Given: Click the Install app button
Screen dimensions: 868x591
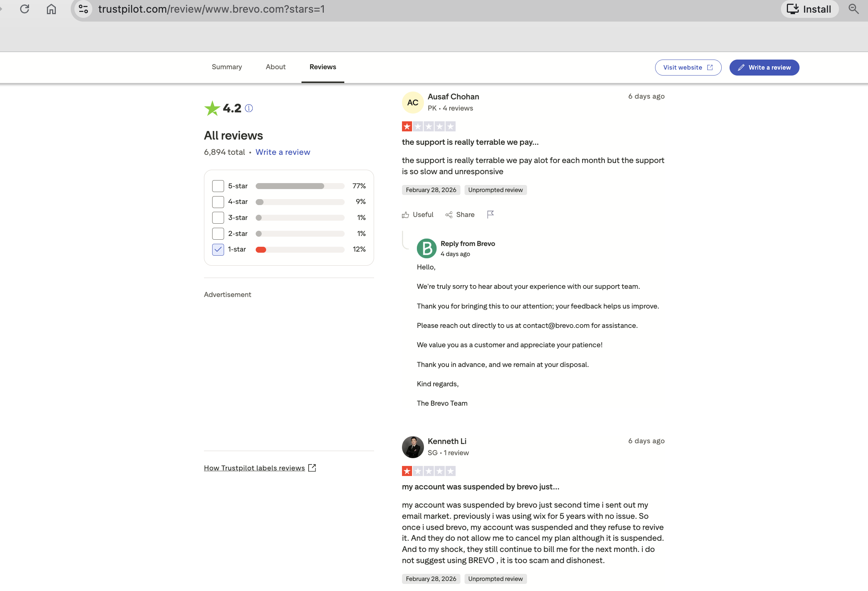Looking at the screenshot, I should (809, 9).
